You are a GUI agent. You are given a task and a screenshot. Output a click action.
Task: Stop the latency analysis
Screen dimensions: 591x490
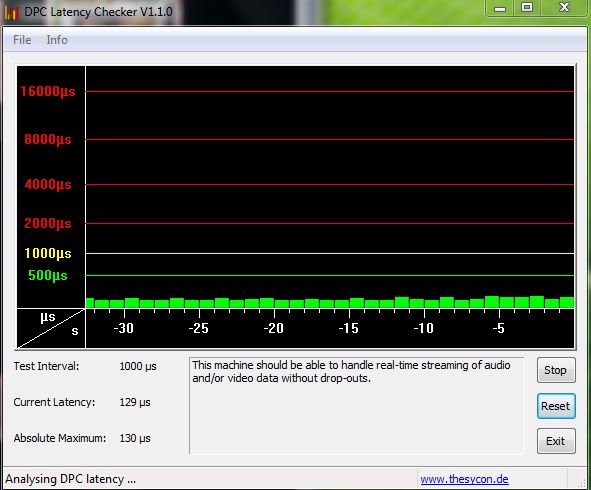tap(556, 370)
